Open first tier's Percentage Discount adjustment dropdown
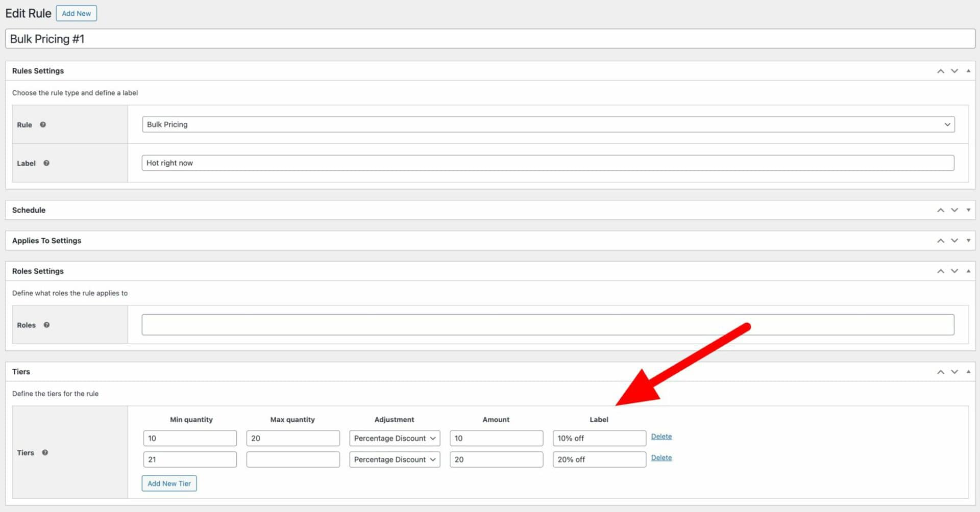 pos(395,438)
